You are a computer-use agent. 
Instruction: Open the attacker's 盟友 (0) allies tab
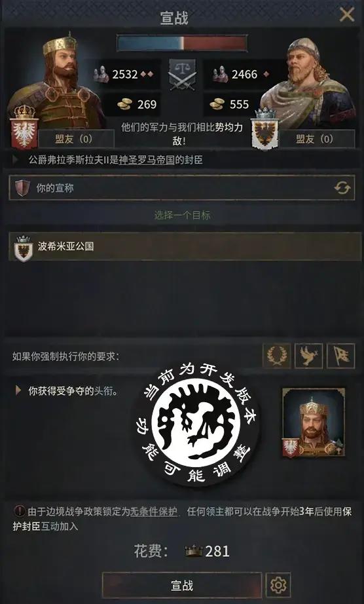coord(76,139)
